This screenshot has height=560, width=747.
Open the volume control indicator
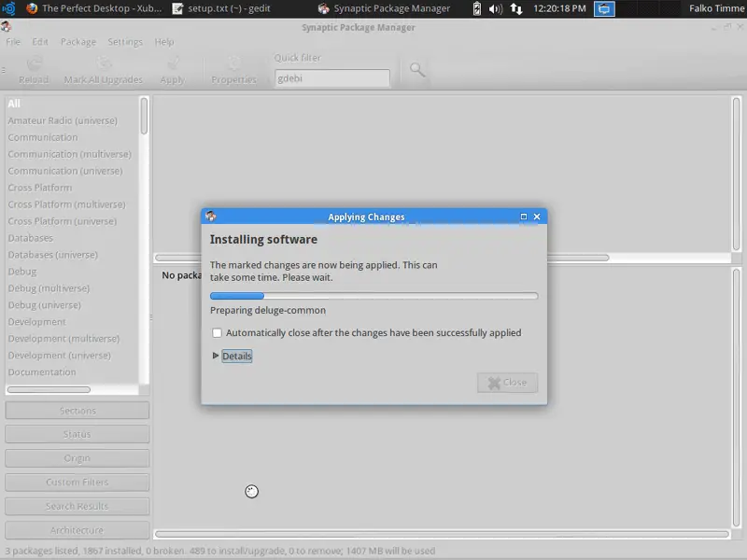coord(496,8)
